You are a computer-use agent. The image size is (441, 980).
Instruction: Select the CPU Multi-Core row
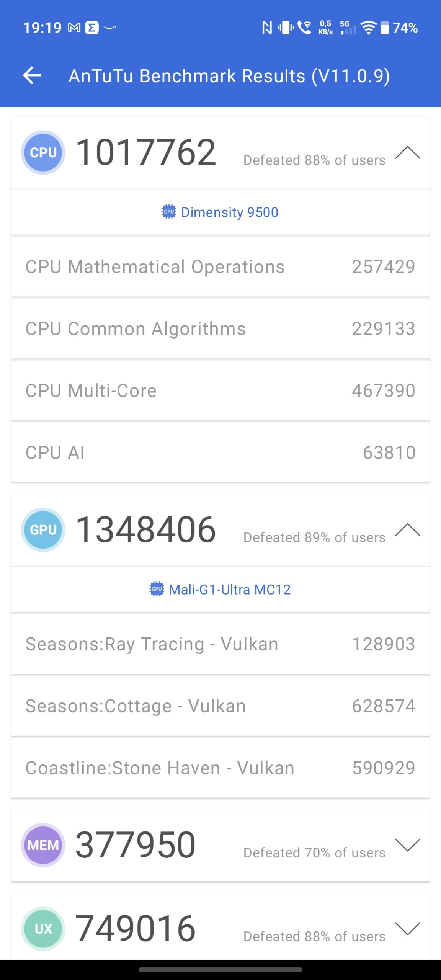[x=220, y=390]
